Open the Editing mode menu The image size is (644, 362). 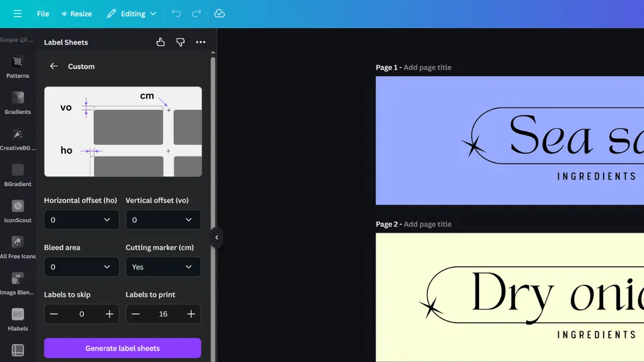[x=131, y=13]
